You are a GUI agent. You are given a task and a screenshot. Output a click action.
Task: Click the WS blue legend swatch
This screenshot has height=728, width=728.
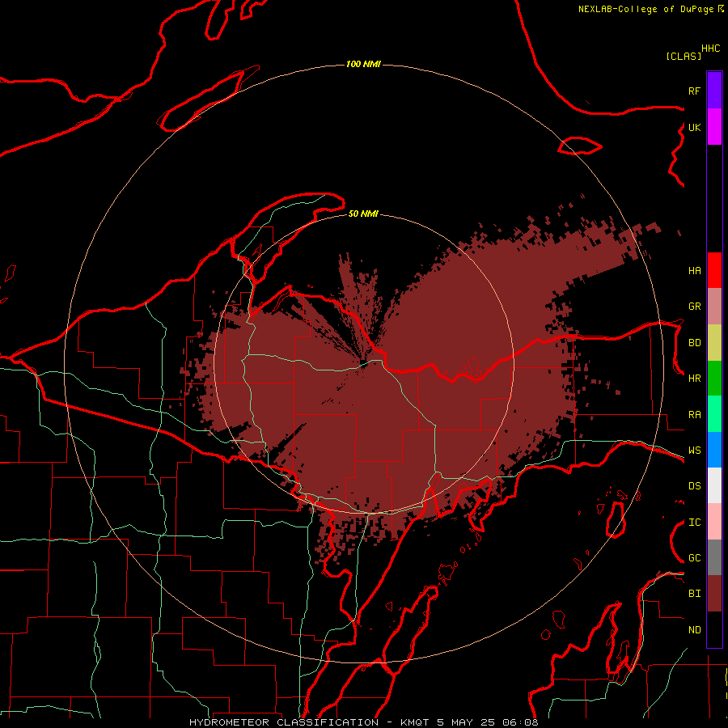pos(714,450)
